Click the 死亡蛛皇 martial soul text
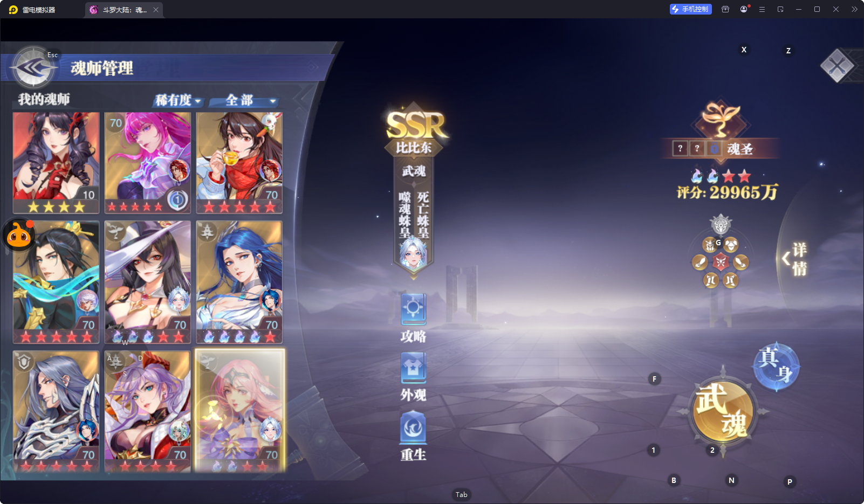Screen dimensions: 864x504 [x=423, y=215]
